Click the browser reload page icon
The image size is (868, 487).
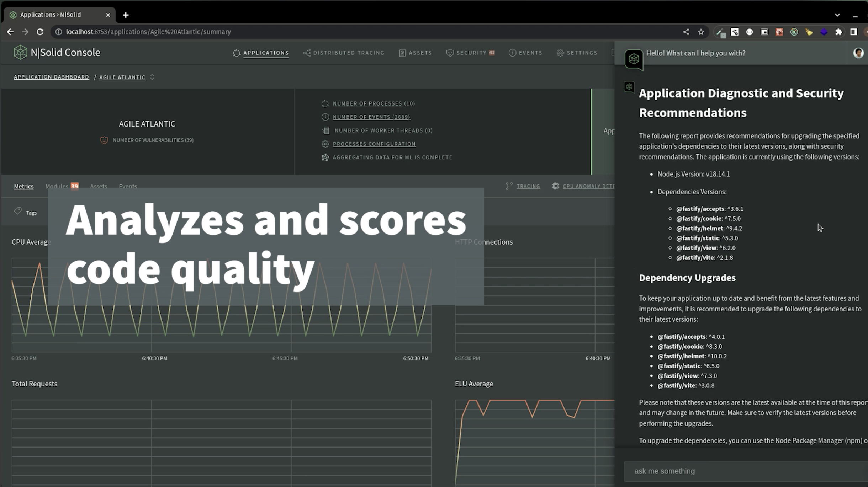40,32
